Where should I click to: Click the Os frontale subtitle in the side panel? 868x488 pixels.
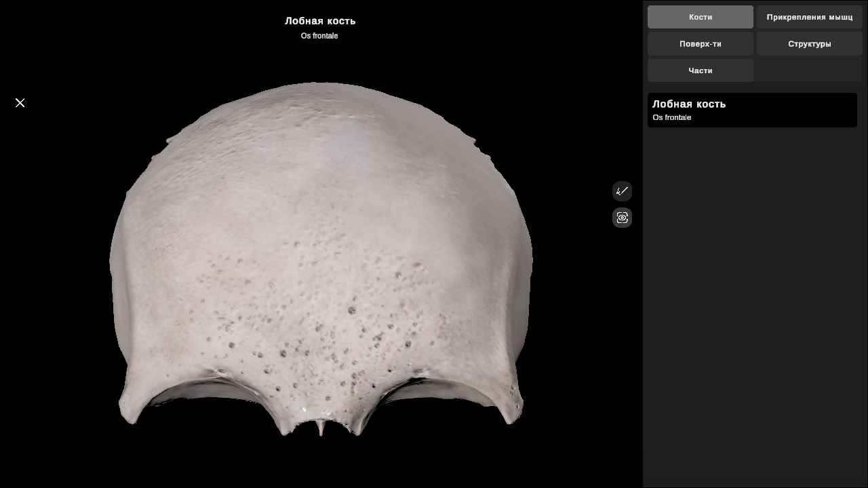672,118
